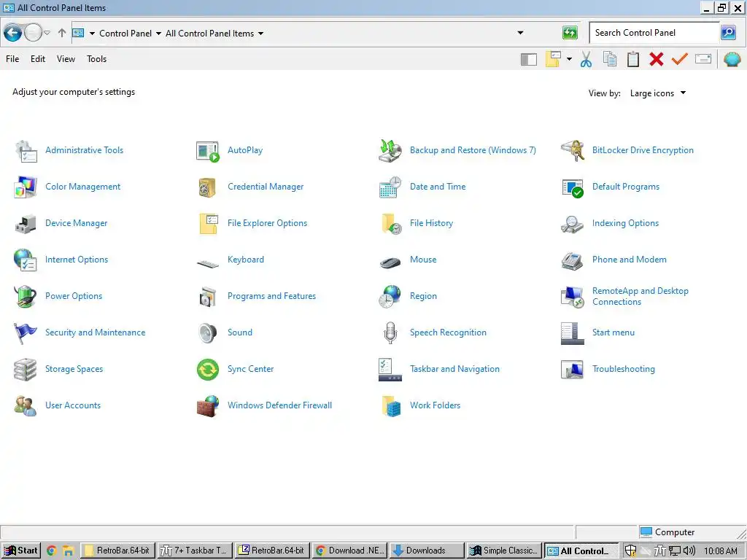Open the Taskbar and Navigation link
Viewport: 747px width, 560px height.
click(454, 369)
